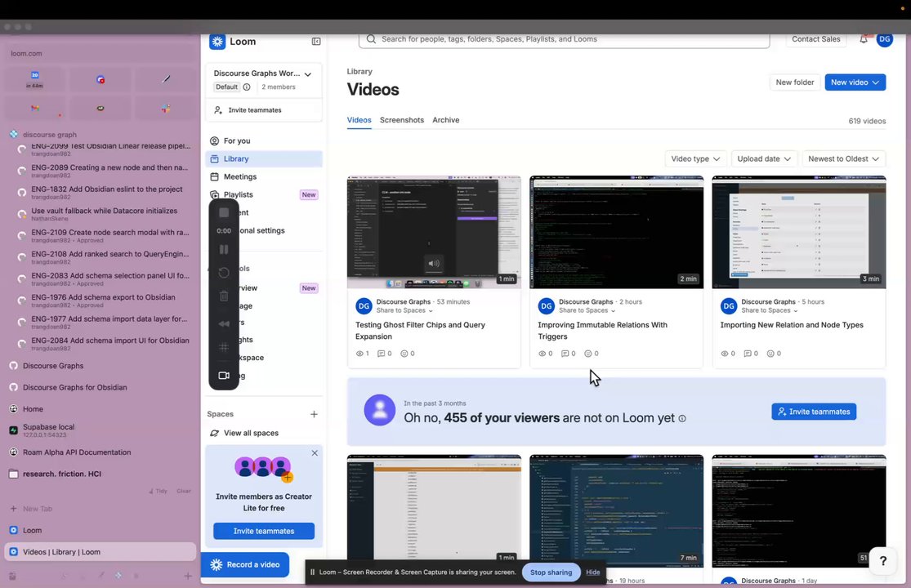Open the Upload date filter dropdown
The height and width of the screenshot is (588, 911).
pos(763,158)
